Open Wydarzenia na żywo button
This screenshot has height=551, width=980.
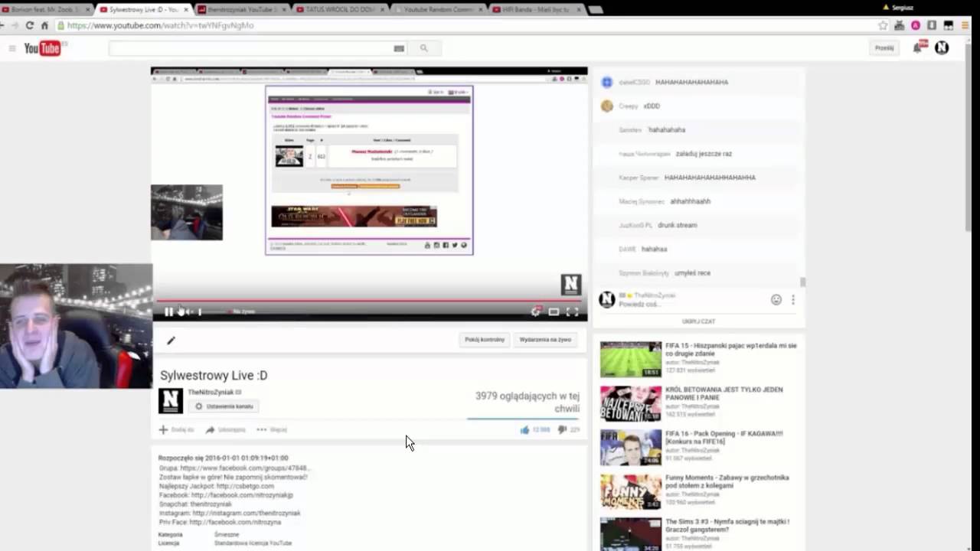click(x=545, y=340)
